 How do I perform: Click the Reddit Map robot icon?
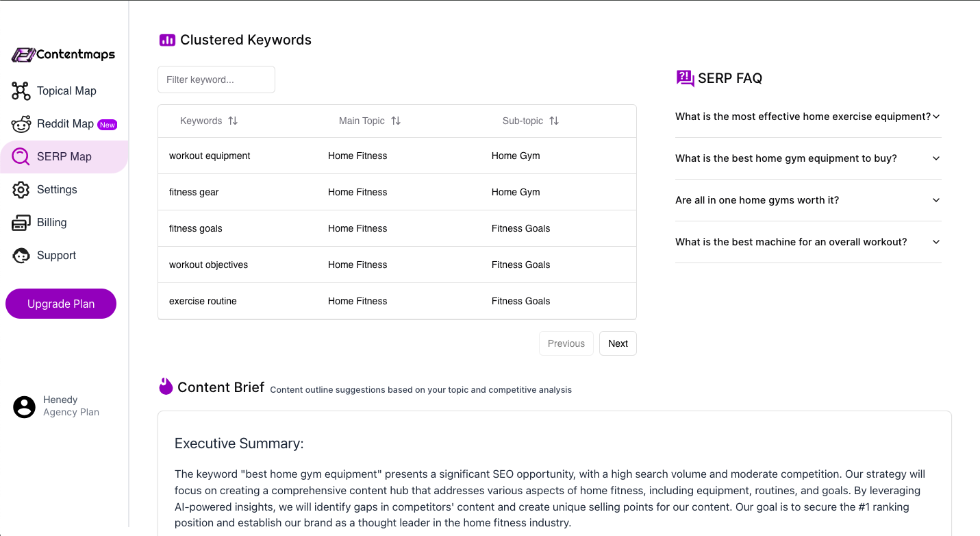click(x=21, y=124)
